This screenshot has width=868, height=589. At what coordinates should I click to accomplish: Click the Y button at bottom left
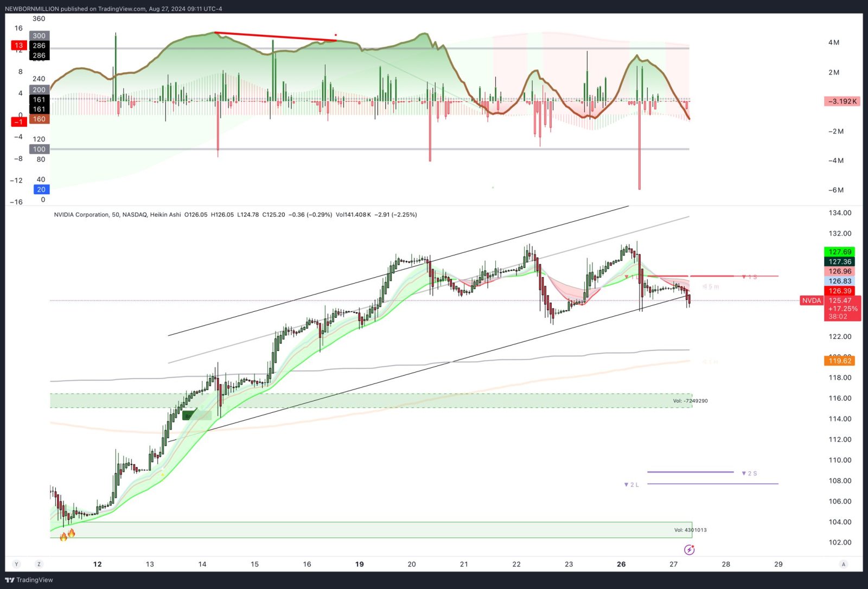pos(16,564)
